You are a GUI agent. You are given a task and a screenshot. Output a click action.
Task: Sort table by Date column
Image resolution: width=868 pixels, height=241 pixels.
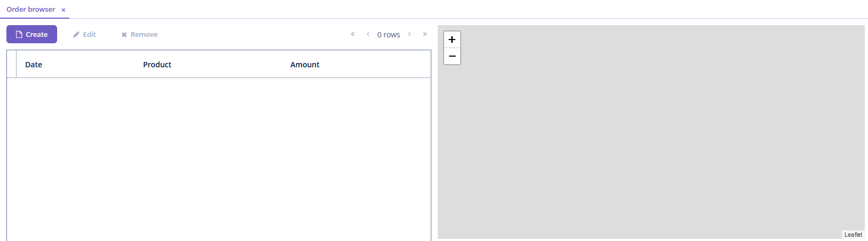coord(34,65)
